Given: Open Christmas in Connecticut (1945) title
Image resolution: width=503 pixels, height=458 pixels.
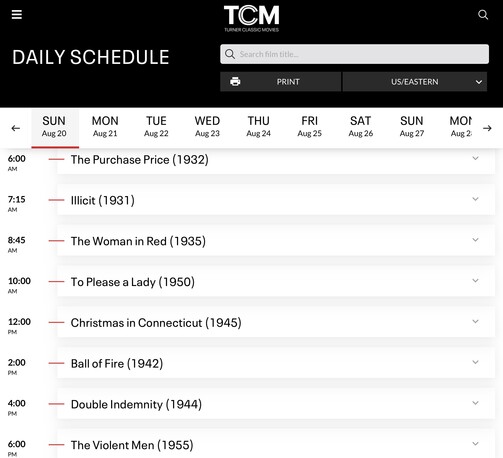Looking at the screenshot, I should pos(156,323).
